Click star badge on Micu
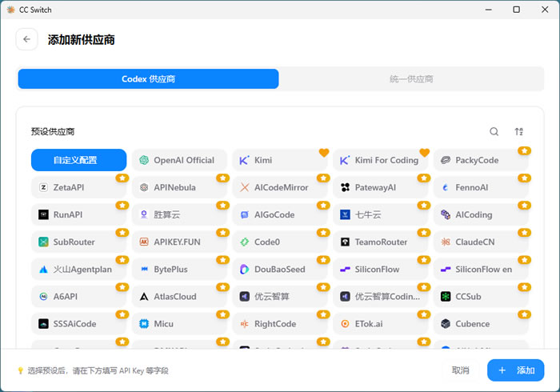560x392 pixels. (222, 314)
